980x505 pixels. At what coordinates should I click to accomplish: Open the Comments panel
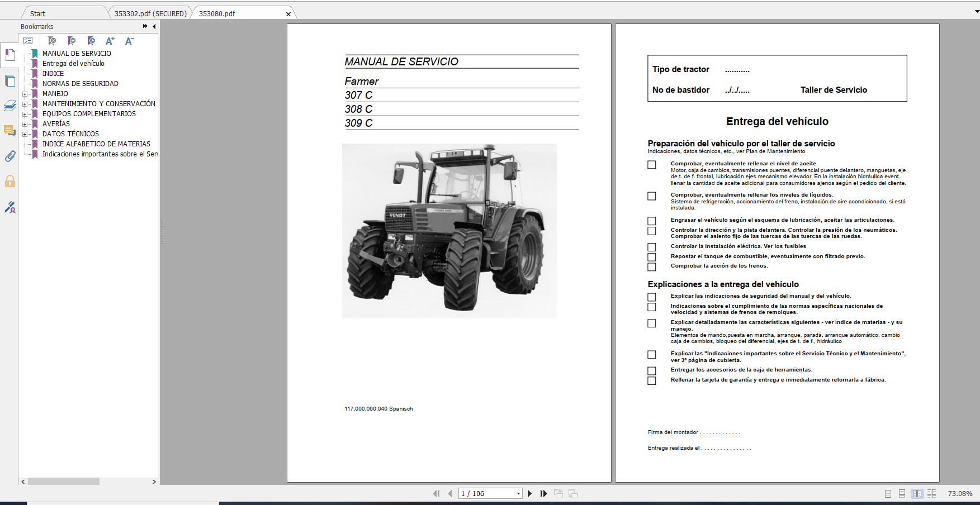coord(10,131)
